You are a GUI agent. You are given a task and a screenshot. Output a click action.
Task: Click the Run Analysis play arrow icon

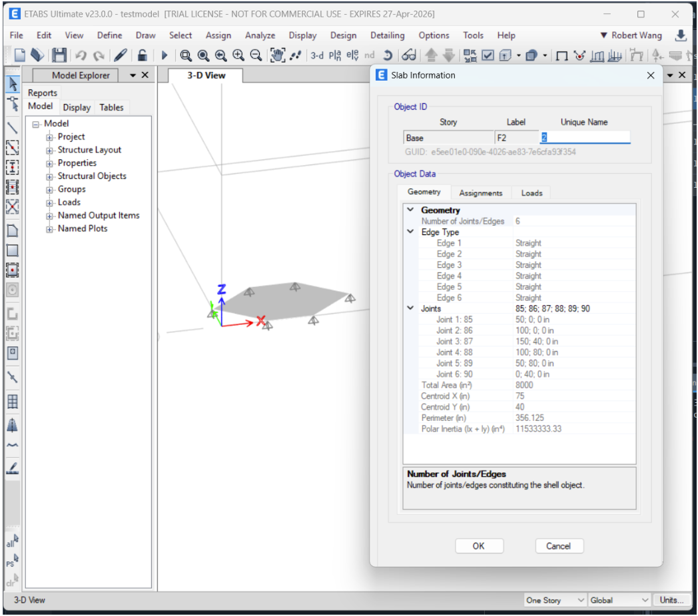click(165, 56)
